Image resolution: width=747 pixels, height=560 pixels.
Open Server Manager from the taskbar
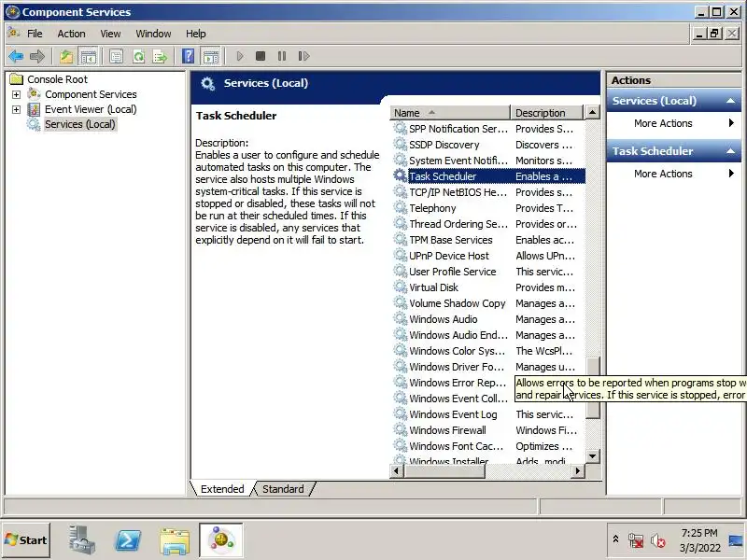82,540
